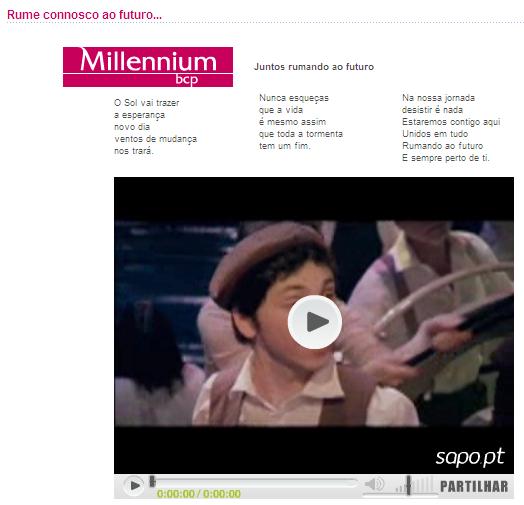Mute audio using the speaker icon
The height and width of the screenshot is (505, 524).
coord(374,484)
